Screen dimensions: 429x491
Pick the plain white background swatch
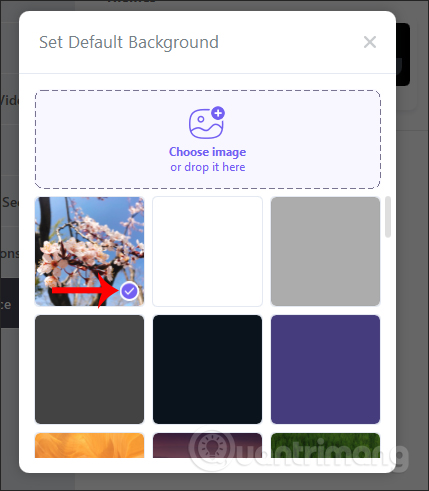pyautogui.click(x=207, y=251)
